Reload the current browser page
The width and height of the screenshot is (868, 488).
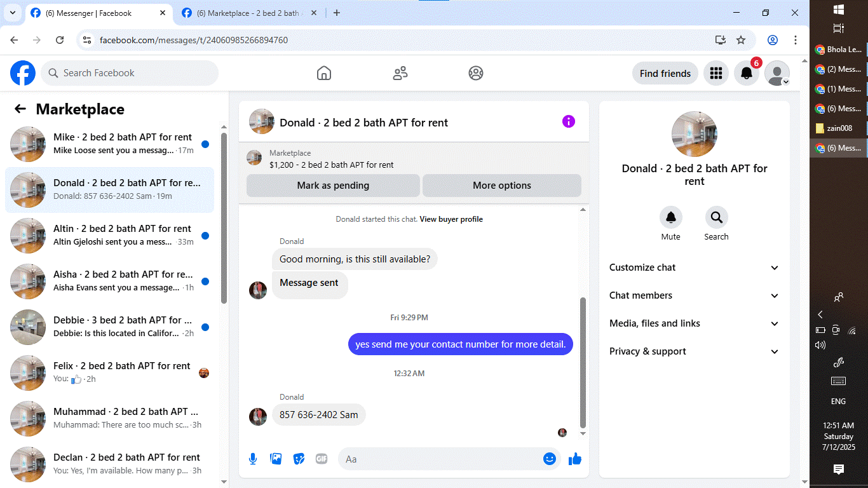click(60, 40)
